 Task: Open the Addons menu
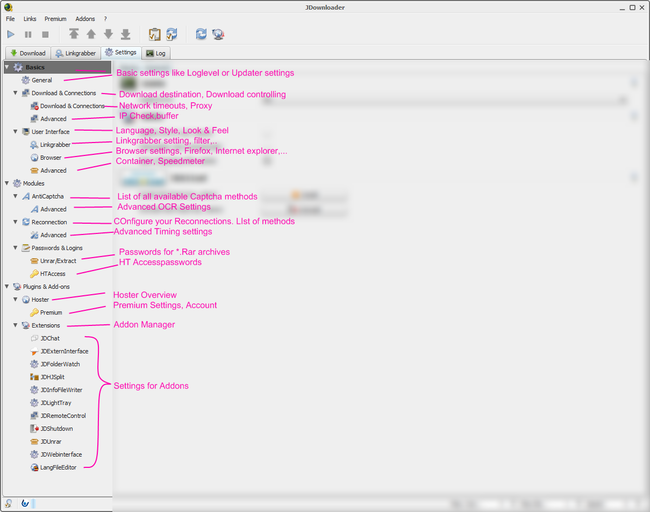click(x=85, y=19)
